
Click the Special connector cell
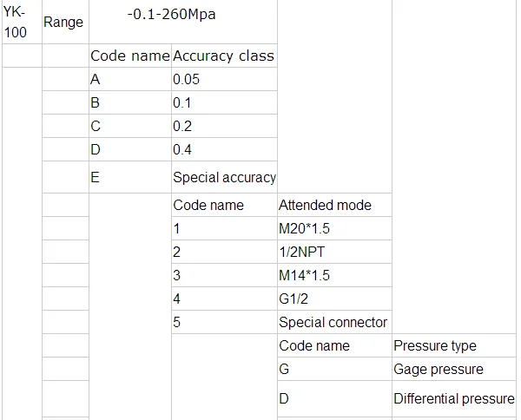tap(334, 322)
